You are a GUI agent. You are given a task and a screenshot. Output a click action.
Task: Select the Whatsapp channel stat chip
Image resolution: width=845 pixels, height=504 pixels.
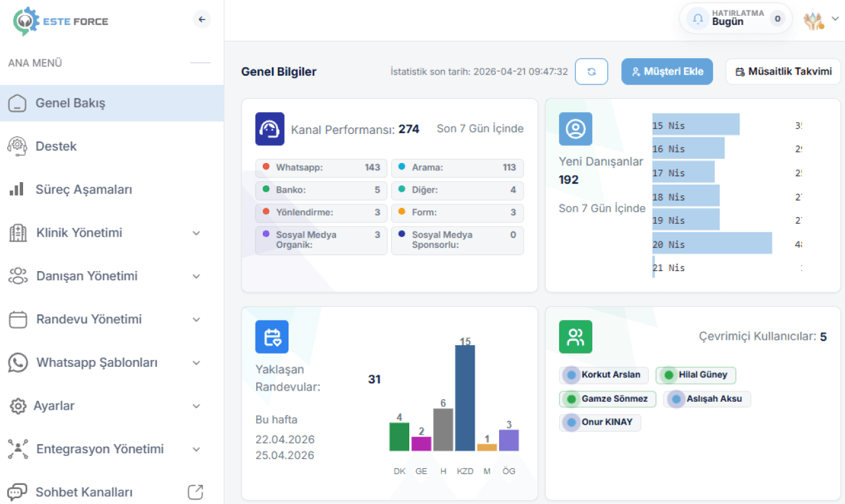click(321, 168)
